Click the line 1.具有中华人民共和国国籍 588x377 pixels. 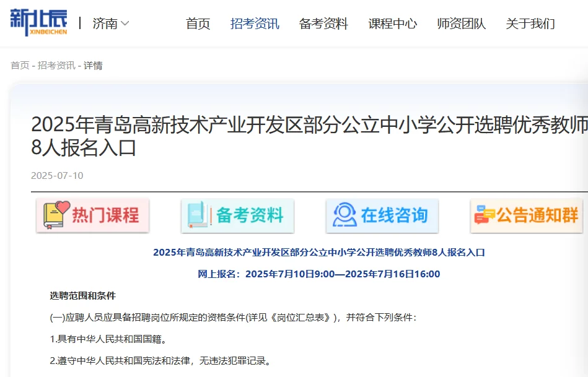pyautogui.click(x=108, y=339)
